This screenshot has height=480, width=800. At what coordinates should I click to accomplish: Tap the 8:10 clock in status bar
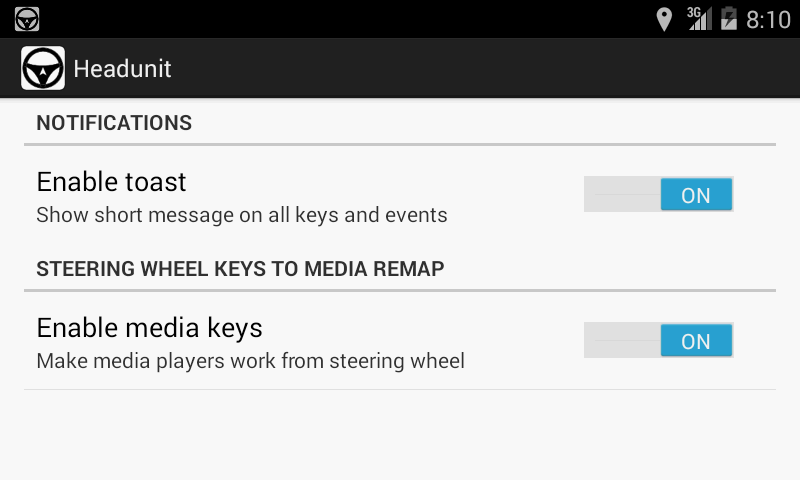768,19
